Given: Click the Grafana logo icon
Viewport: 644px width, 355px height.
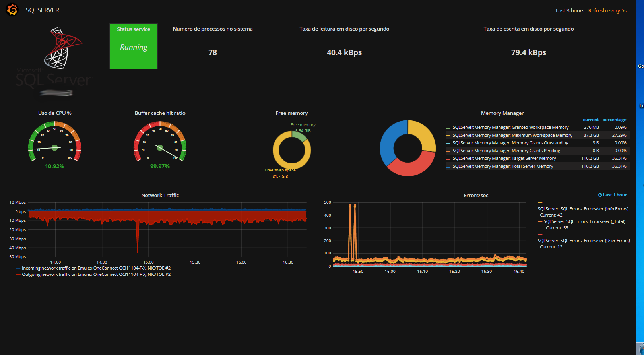Looking at the screenshot, I should coord(12,10).
